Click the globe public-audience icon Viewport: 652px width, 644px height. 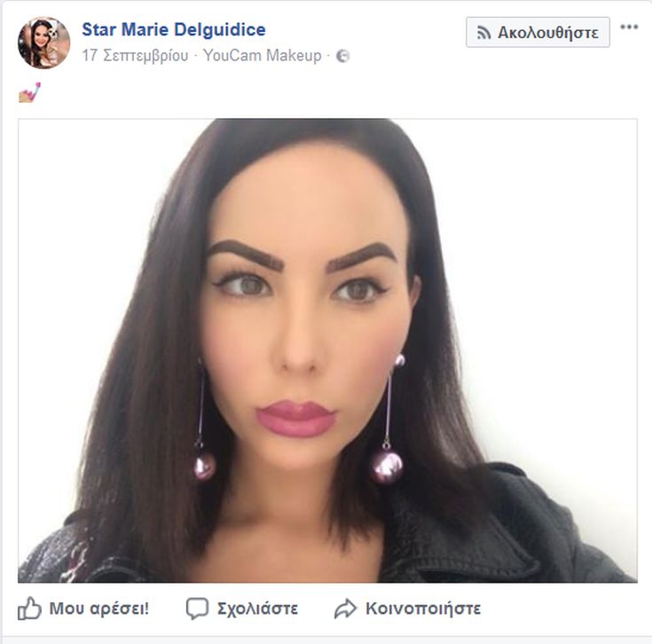pos(342,56)
